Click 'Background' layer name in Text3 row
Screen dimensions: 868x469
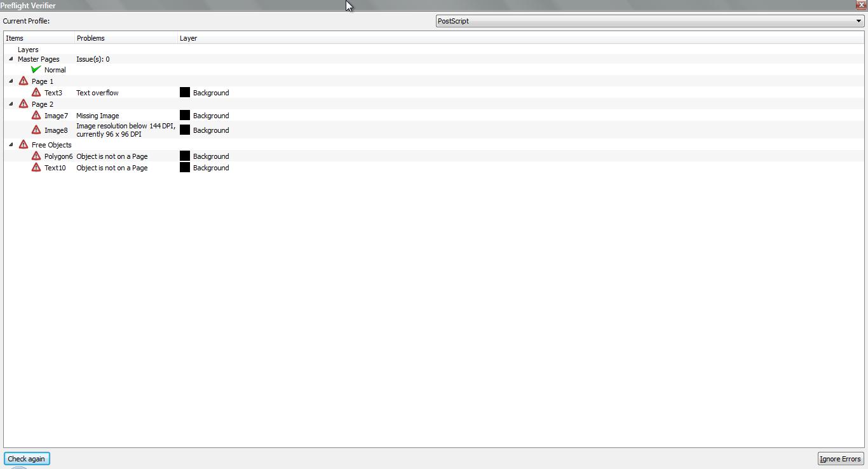211,93
